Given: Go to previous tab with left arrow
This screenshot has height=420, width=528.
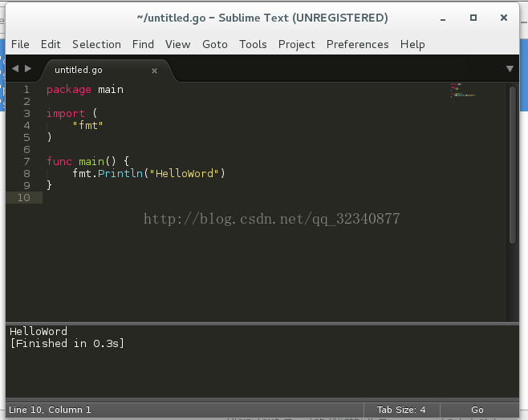Looking at the screenshot, I should 15,69.
